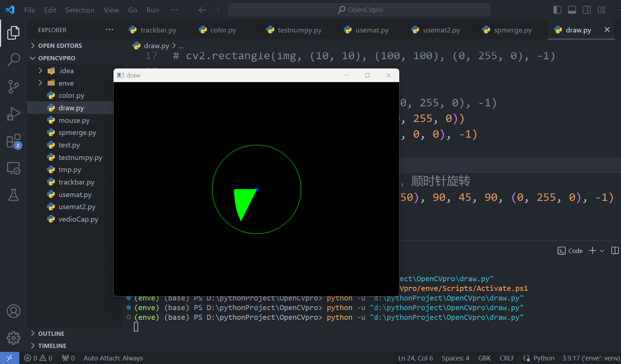Open tmp.py in the explorer tree

tap(70, 170)
